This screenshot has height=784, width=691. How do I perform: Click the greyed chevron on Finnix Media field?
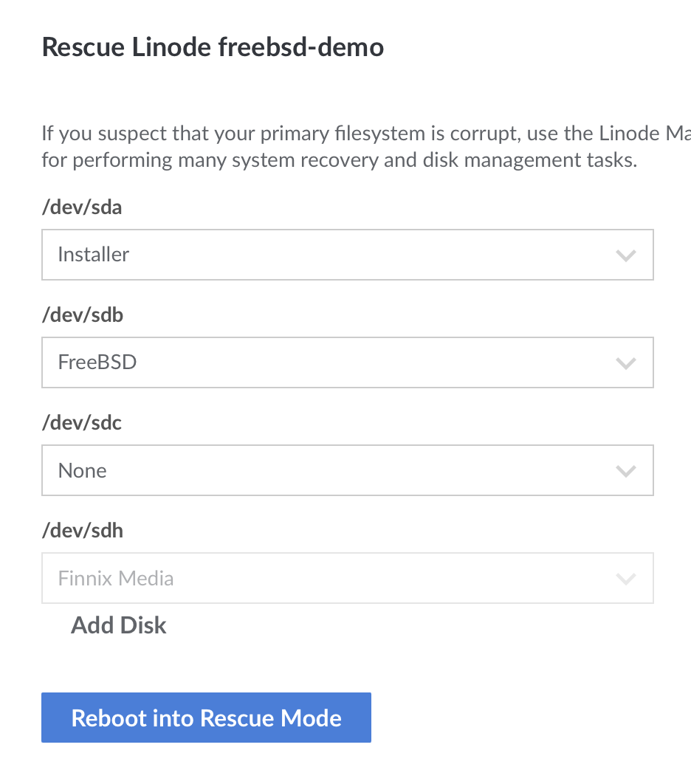[625, 579]
